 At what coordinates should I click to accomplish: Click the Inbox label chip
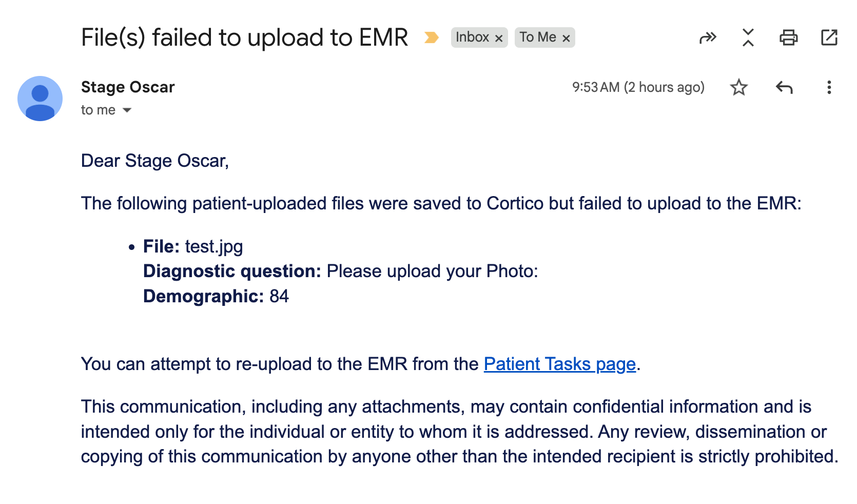point(472,37)
